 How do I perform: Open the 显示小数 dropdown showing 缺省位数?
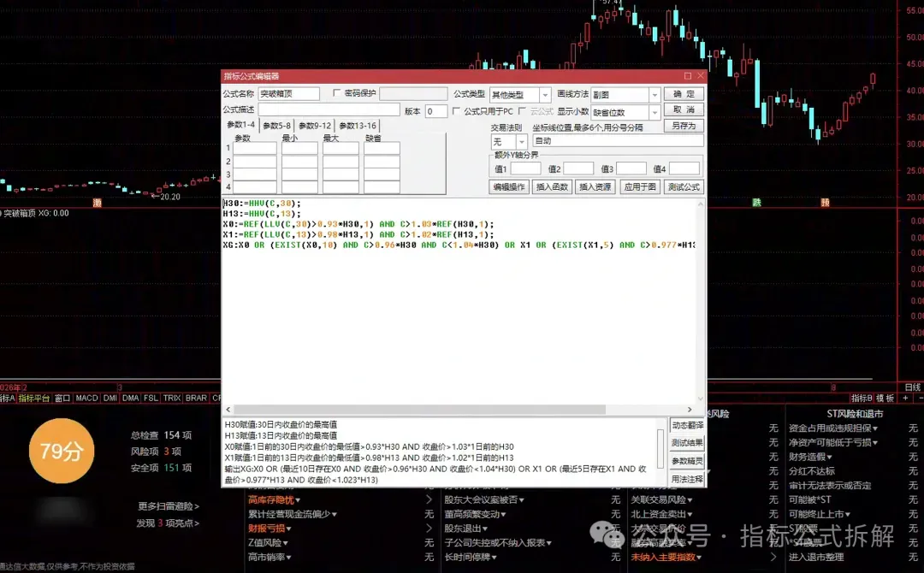[x=654, y=112]
